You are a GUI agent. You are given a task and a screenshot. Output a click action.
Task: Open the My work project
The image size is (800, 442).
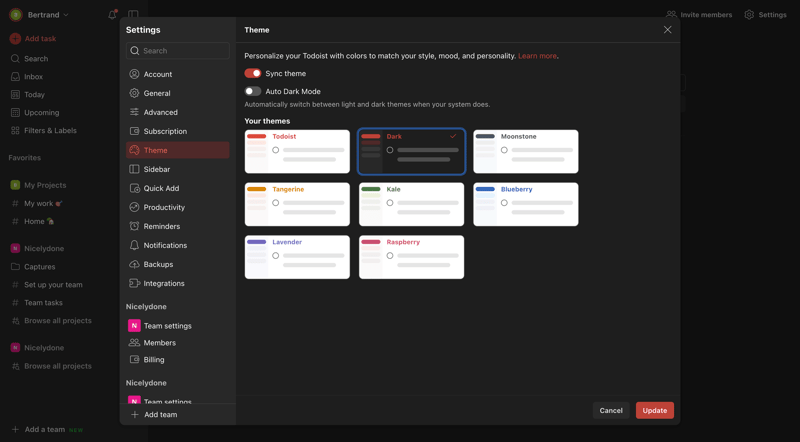pos(43,203)
